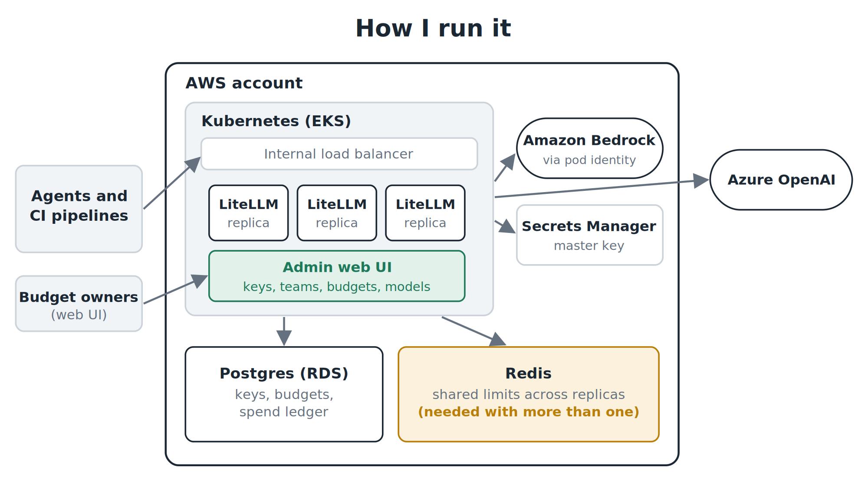Click the "Postgres (RDS)" heading
The image size is (868, 481).
(x=284, y=373)
